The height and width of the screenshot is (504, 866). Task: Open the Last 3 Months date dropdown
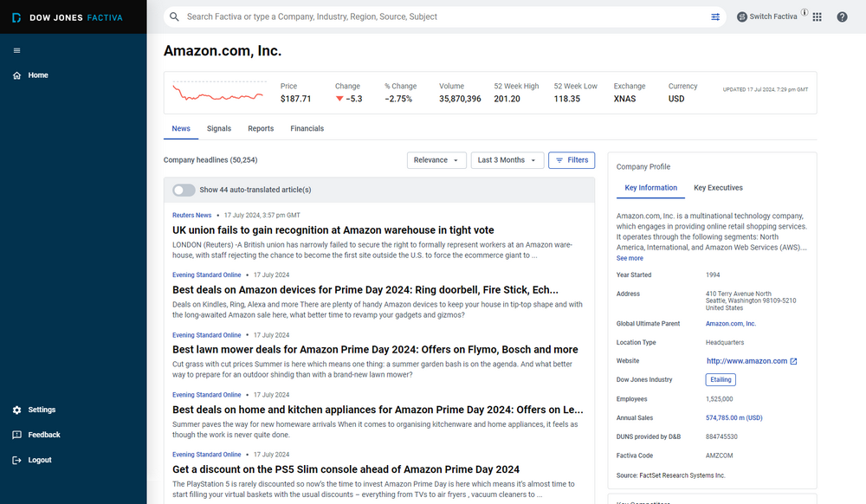pyautogui.click(x=507, y=160)
